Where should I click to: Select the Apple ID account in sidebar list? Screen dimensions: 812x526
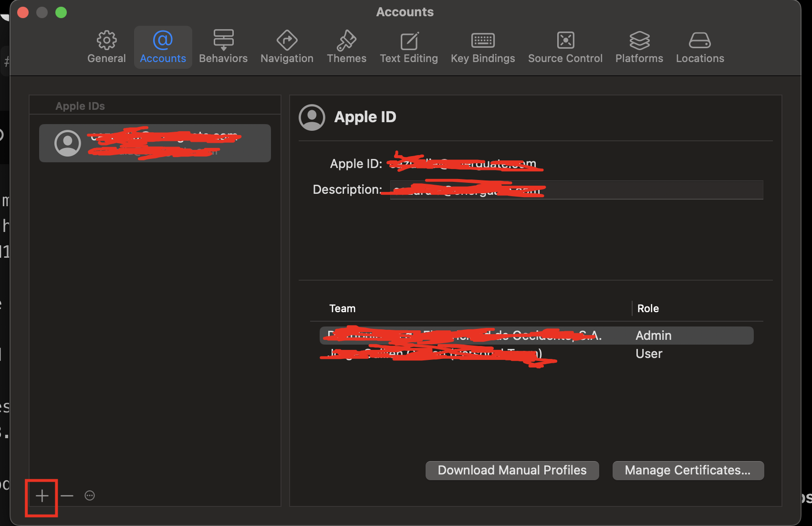point(155,143)
